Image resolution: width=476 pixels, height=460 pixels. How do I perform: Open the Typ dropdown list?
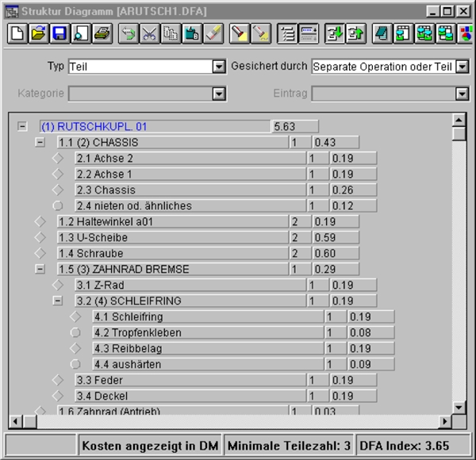click(x=219, y=67)
